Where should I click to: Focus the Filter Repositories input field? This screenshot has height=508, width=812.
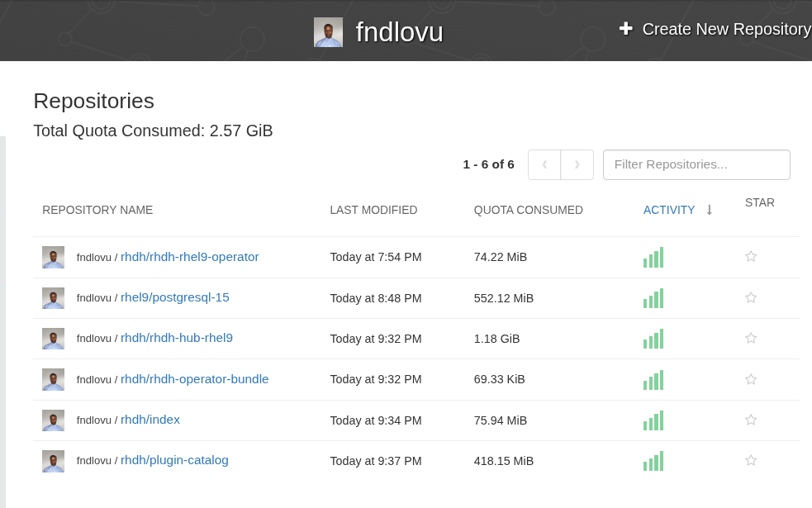click(696, 164)
